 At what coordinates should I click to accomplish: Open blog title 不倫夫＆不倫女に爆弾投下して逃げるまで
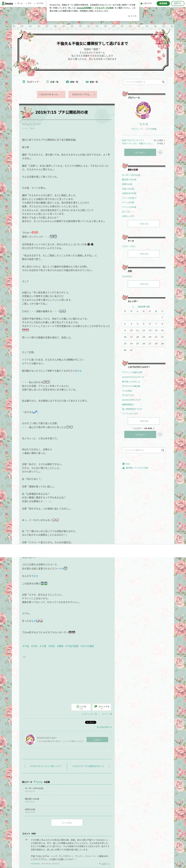pyautogui.click(x=92, y=43)
